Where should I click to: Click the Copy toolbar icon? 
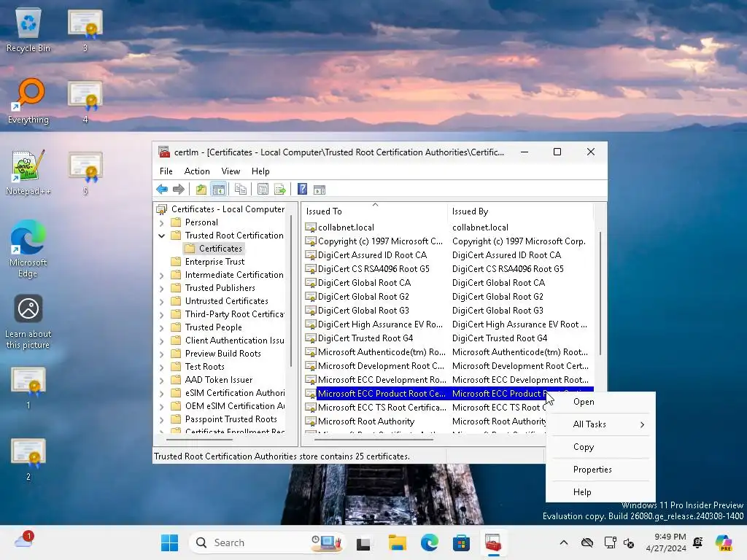click(x=241, y=190)
